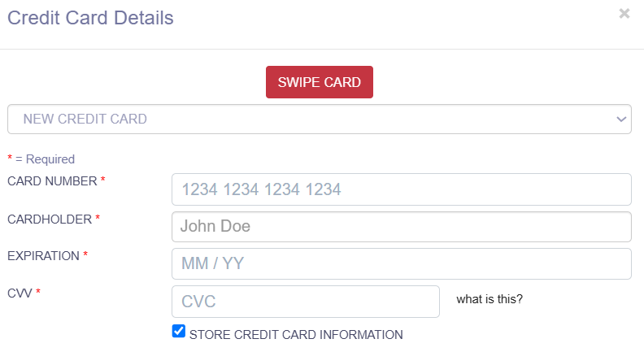Uncheck the Store Credit Card Information checkbox
644x352 pixels.
179,332
